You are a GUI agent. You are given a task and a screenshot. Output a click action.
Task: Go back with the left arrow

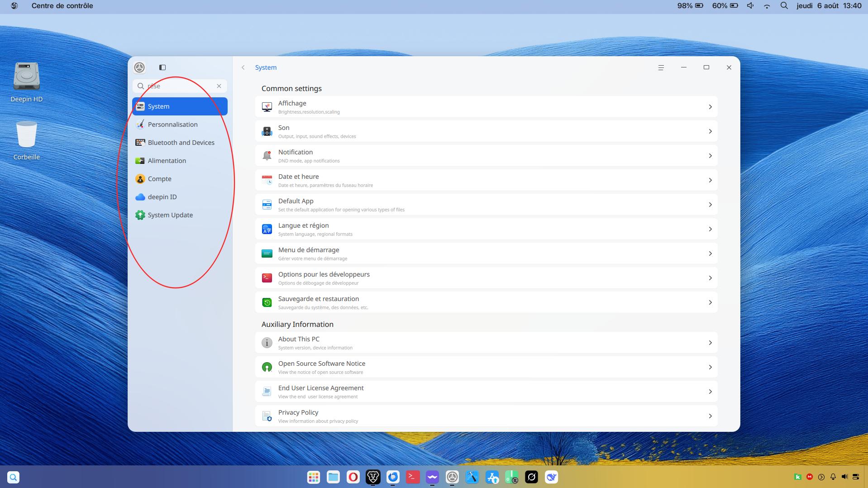(x=243, y=67)
